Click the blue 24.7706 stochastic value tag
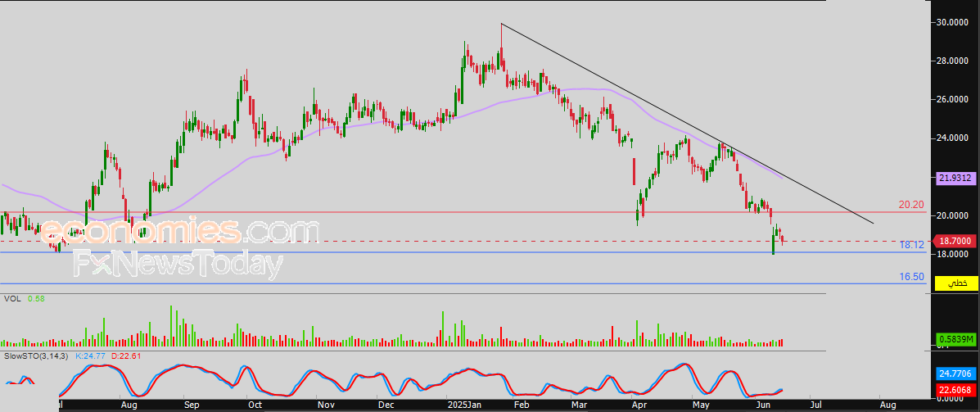980x412 pixels. tap(955, 374)
